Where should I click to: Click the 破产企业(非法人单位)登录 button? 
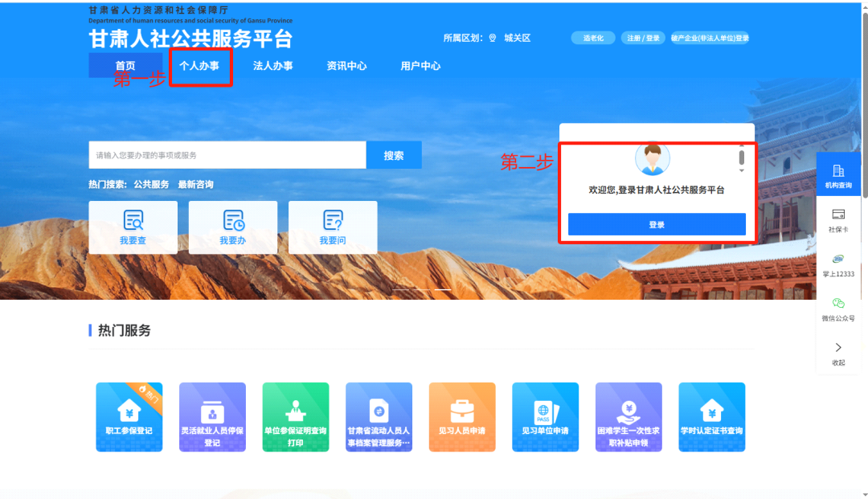(710, 38)
